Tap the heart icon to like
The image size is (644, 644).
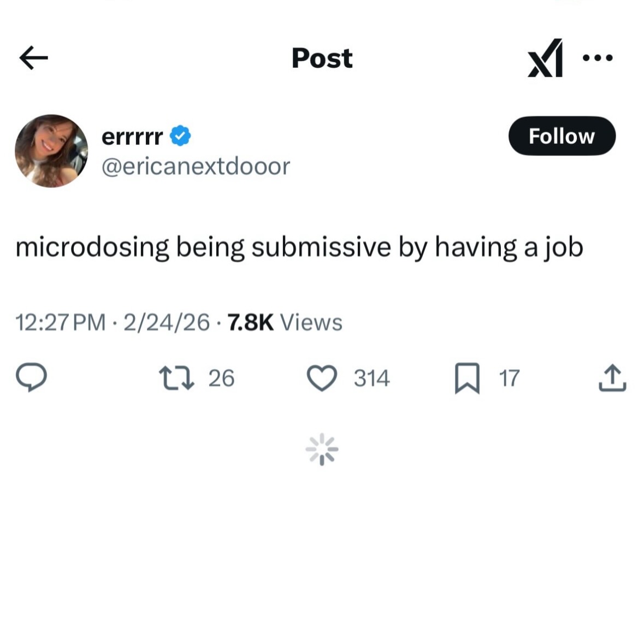pos(322,378)
